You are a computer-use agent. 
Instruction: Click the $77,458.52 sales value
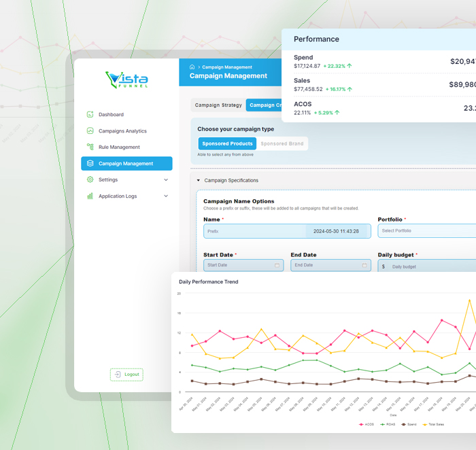(308, 89)
